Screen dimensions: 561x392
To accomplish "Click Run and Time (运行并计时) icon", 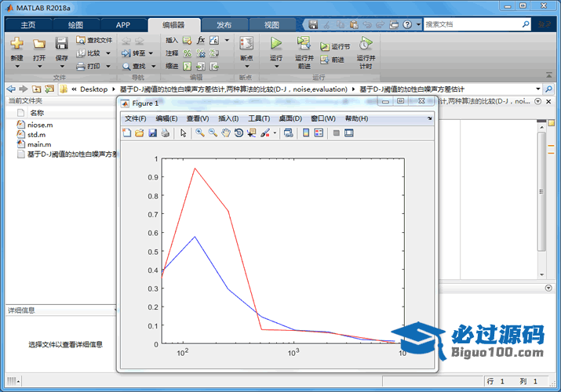I will (366, 43).
